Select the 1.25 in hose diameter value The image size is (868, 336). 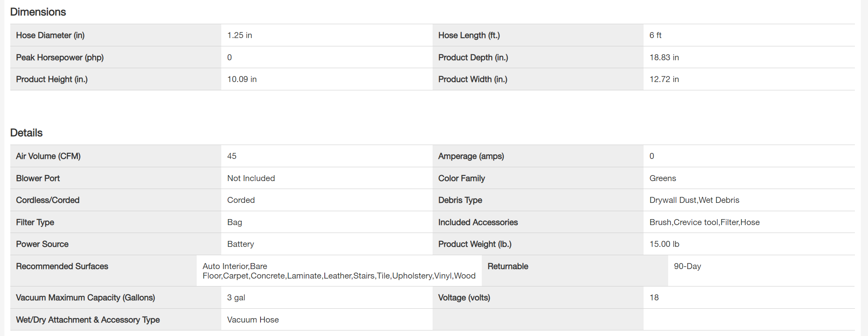(x=240, y=35)
